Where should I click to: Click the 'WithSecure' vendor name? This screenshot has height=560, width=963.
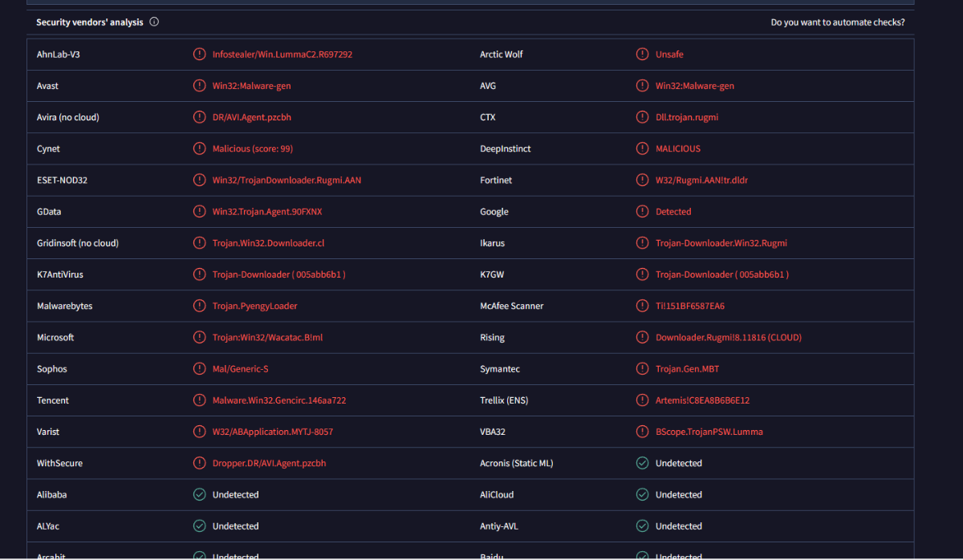(59, 463)
